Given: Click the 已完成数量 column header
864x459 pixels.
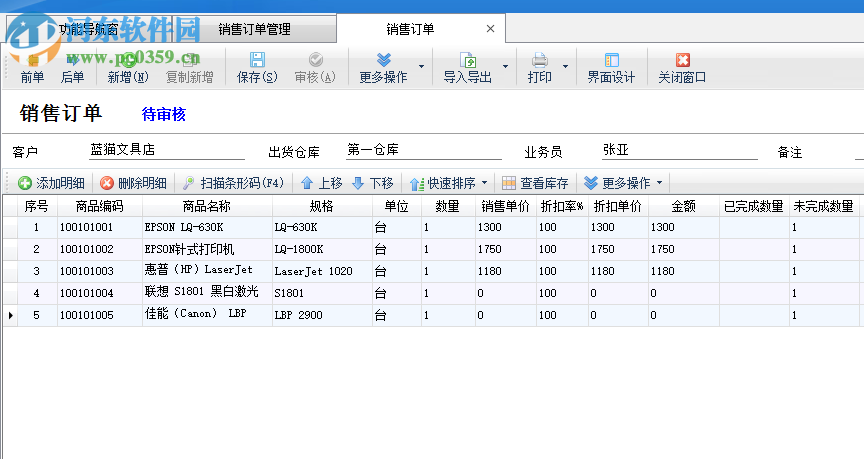Looking at the screenshot, I should (x=754, y=206).
